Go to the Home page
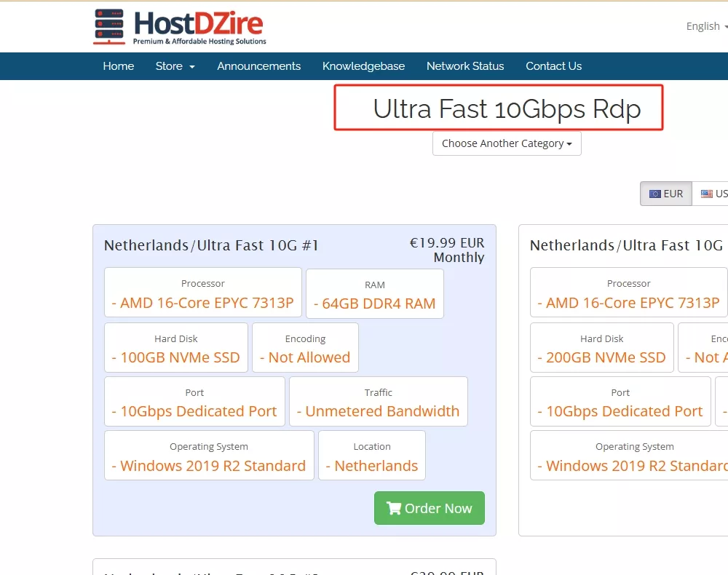Viewport: 728px width, 575px height. 118,66
